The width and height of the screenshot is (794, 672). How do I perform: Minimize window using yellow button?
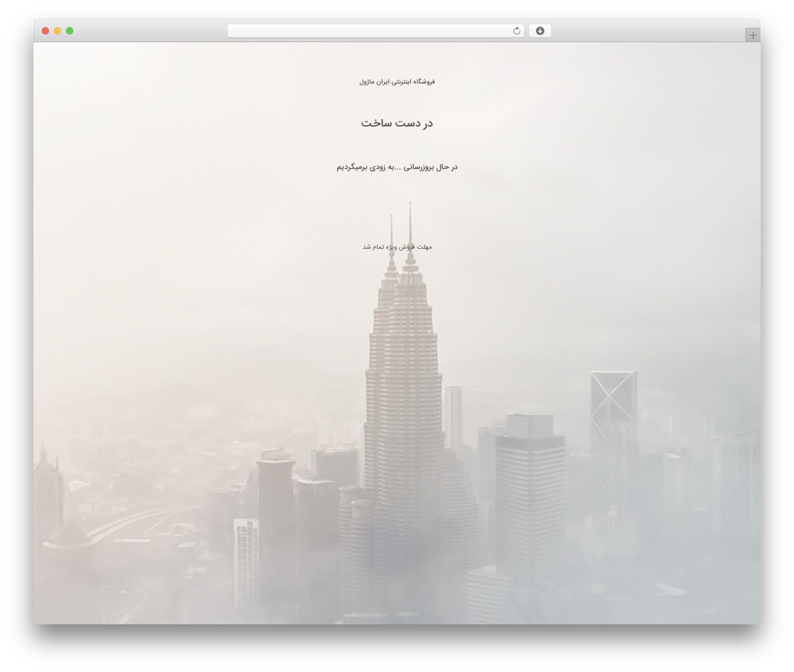[x=57, y=31]
